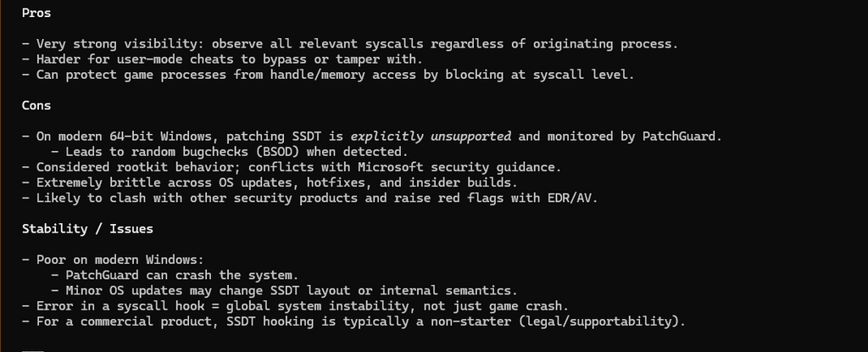Click the "Cons" heading
This screenshot has height=352, width=868.
coord(36,105)
